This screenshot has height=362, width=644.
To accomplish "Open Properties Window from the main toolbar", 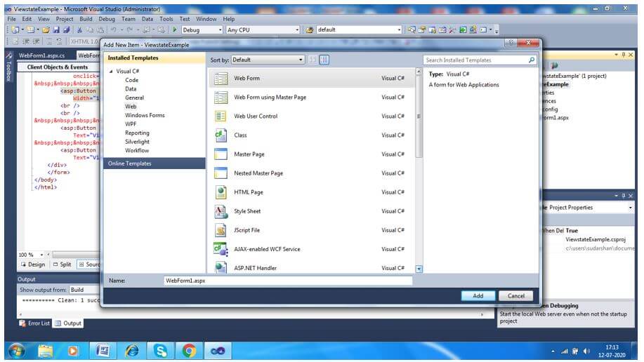I will 422,29.
